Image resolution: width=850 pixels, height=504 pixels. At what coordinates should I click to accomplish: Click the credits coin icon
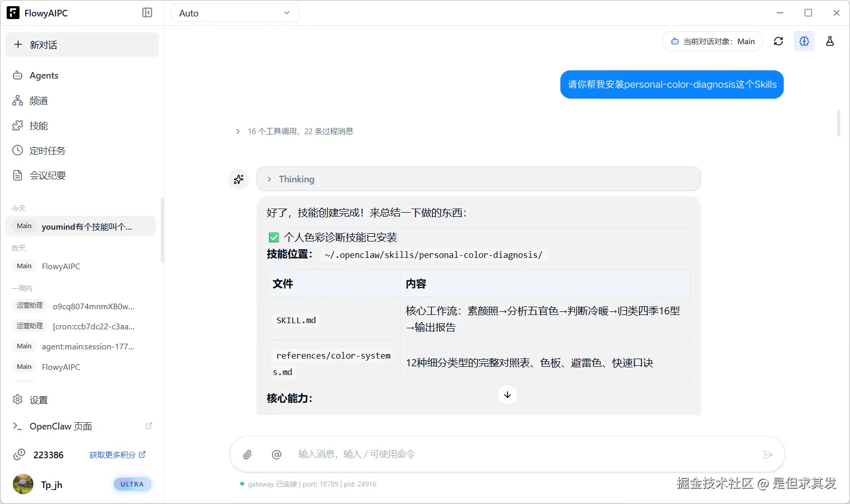coord(19,455)
